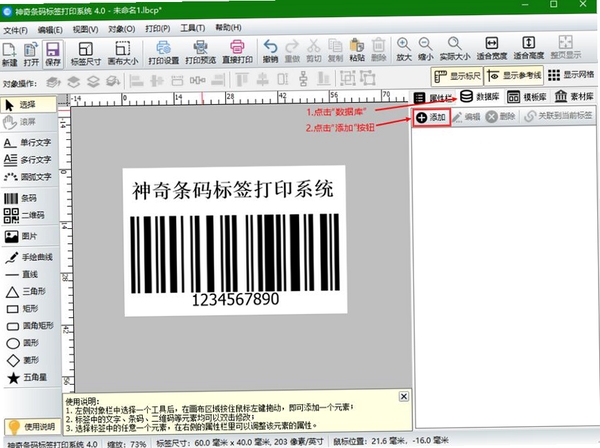This screenshot has width=600, height=448.
Task: Open the 打印(P) menu
Action: click(158, 29)
